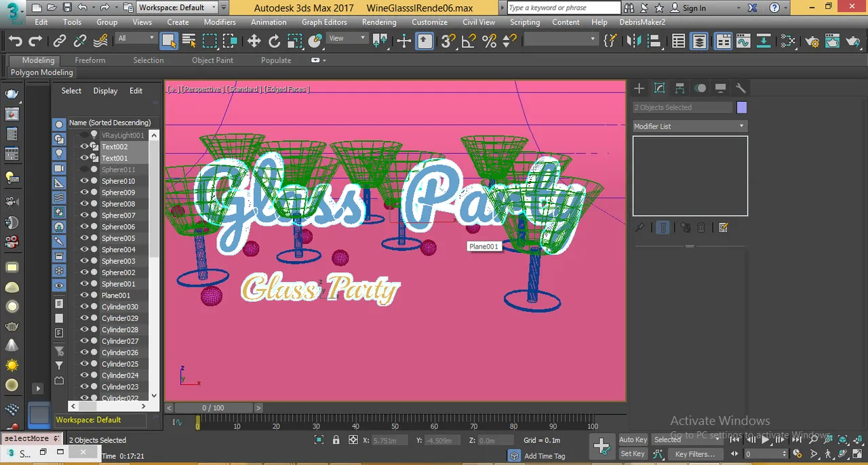Switch to the Object Paint ribbon tab

click(212, 60)
